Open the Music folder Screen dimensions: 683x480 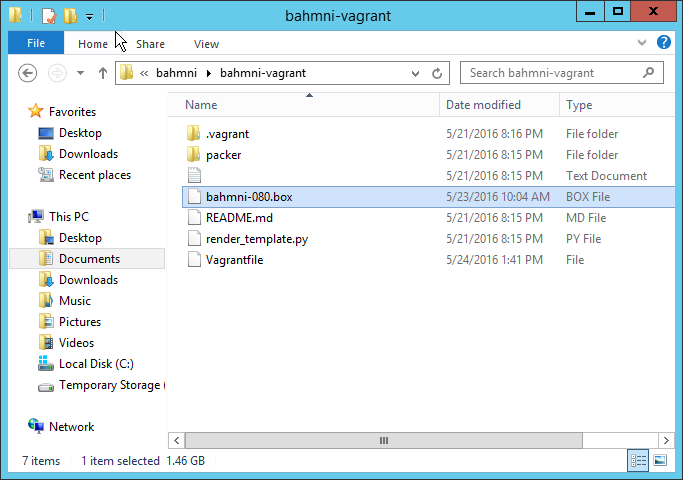[x=74, y=301]
